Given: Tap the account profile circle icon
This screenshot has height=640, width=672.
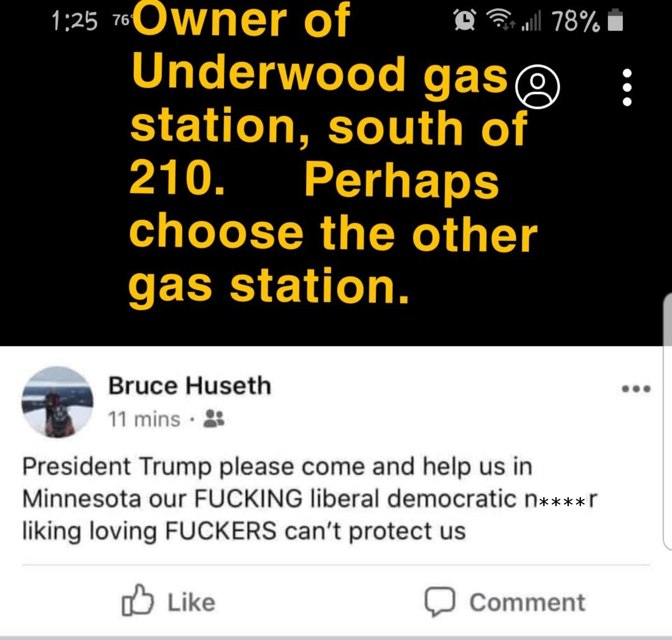Looking at the screenshot, I should pyautogui.click(x=537, y=87).
